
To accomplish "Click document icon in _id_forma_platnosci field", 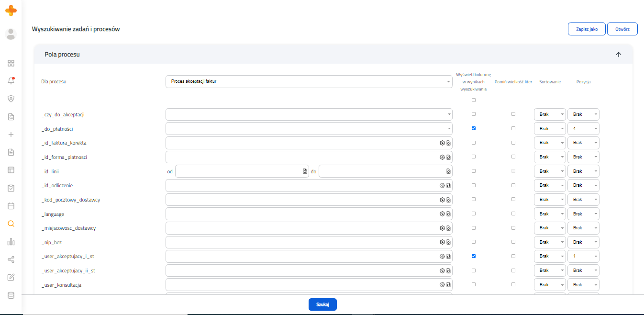I will pos(449,157).
